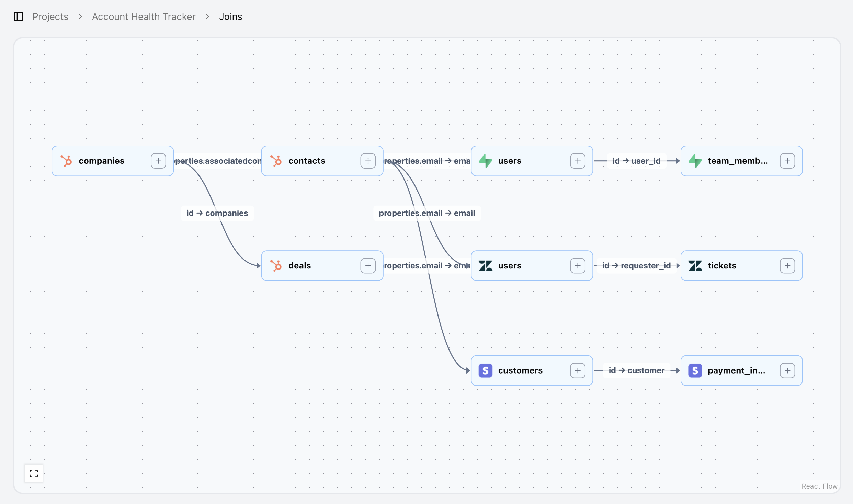Click the HubSpot icon on the companies node
853x504 pixels.
click(66, 161)
